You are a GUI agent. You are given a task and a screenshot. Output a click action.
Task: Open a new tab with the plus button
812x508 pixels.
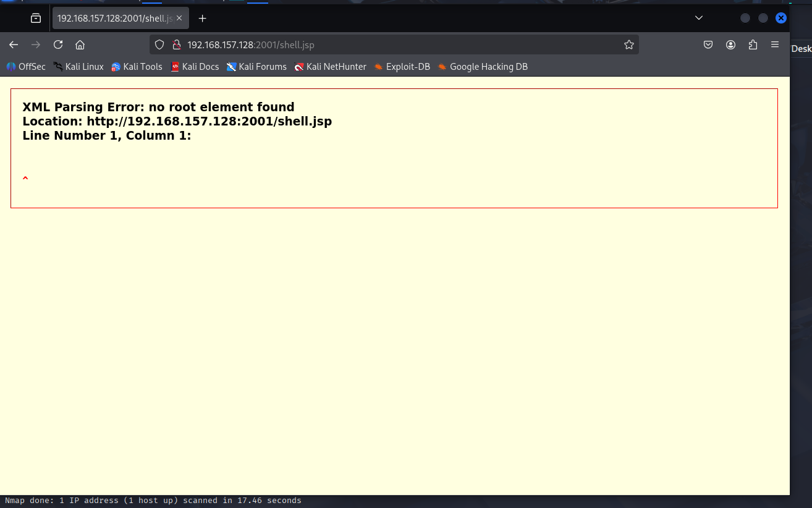(x=203, y=19)
